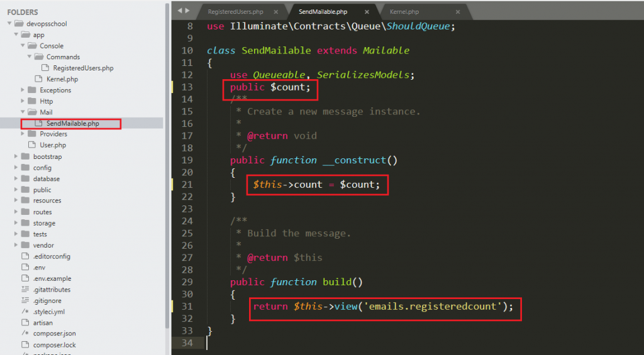Collapse the devopsschool root folder
The image size is (644, 355).
[9, 24]
